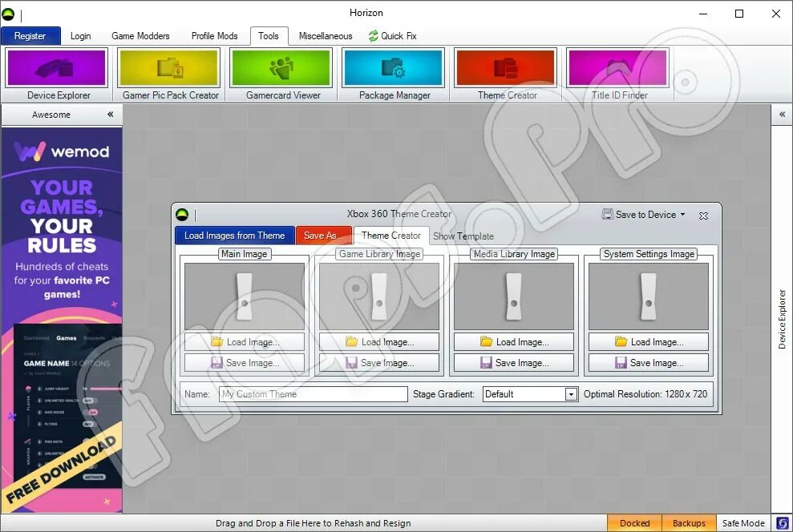Toggle the Backups status bar button

click(x=689, y=523)
